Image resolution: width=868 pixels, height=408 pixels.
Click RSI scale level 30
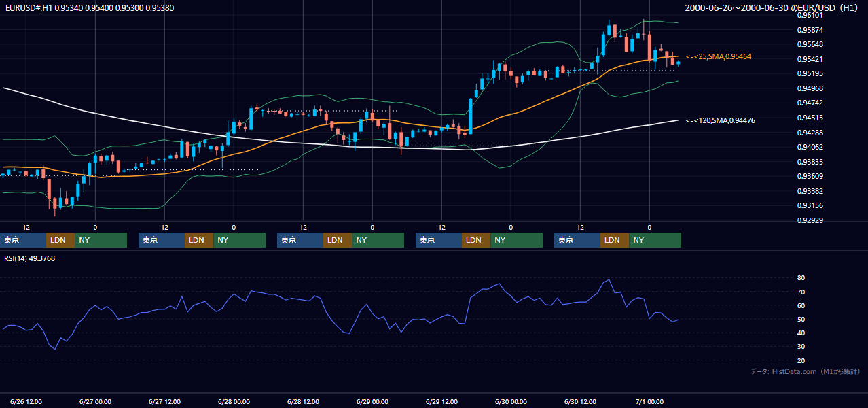click(x=801, y=346)
